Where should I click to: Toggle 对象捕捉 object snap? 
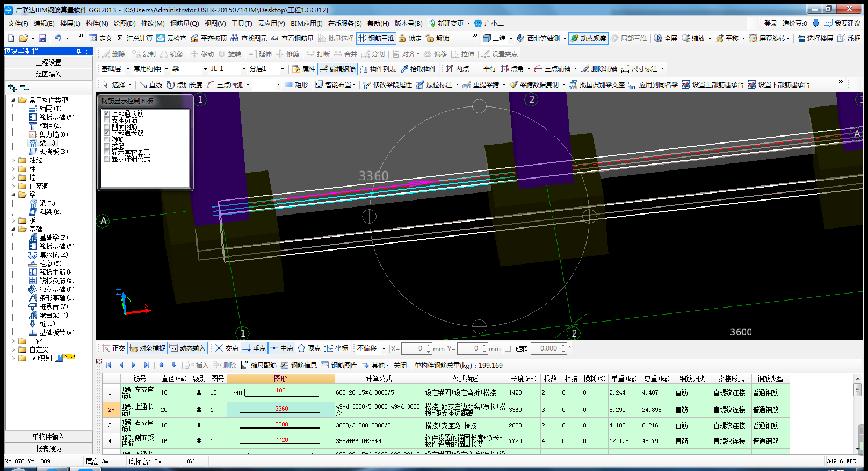[x=147, y=348]
